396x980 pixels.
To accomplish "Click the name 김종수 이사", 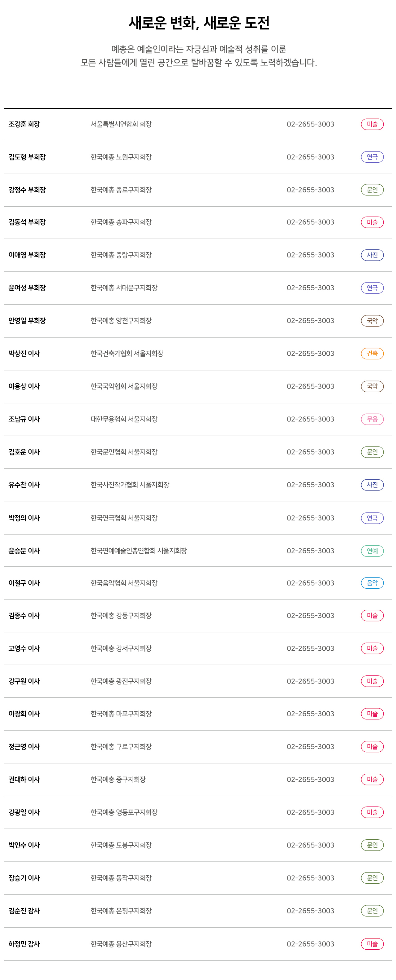I will [x=24, y=616].
